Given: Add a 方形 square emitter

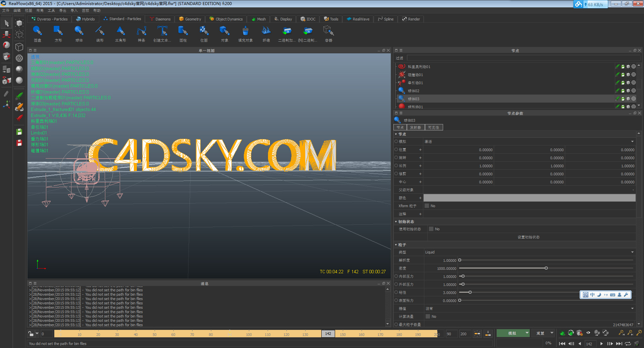Looking at the screenshot, I should click(x=58, y=32).
